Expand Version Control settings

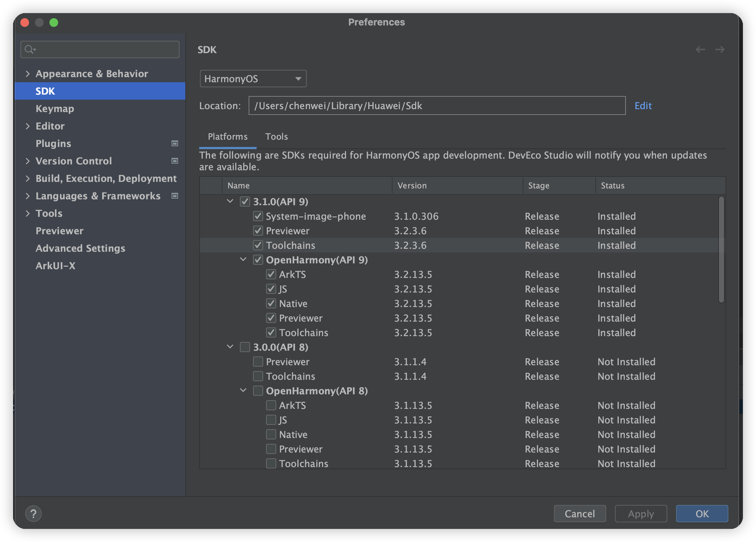[x=28, y=161]
